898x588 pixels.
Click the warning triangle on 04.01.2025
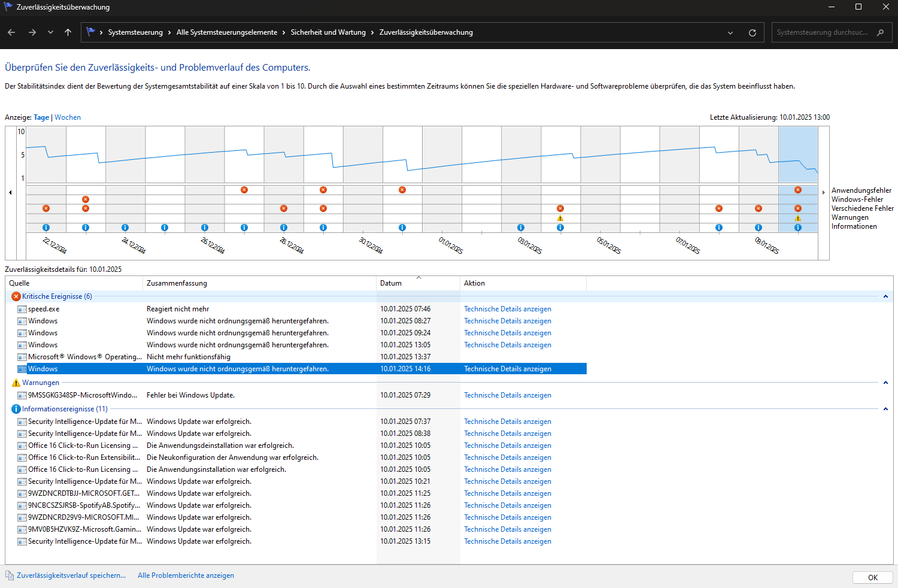click(x=560, y=218)
